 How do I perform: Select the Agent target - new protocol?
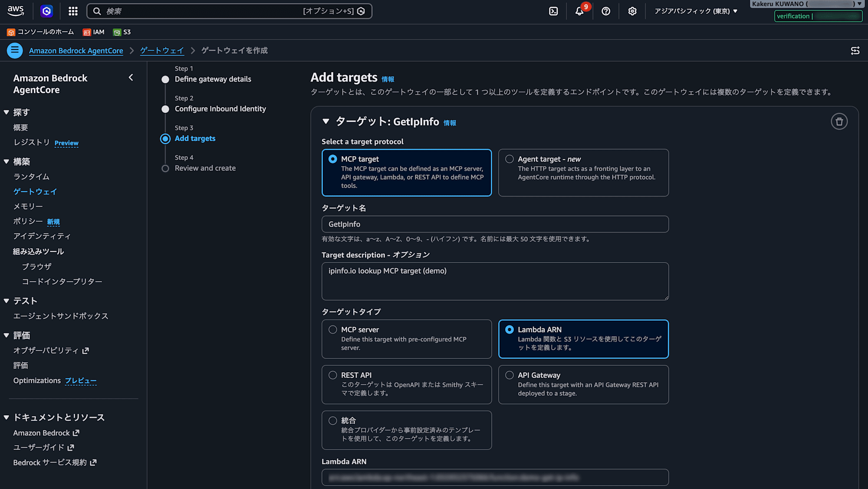(x=583, y=173)
